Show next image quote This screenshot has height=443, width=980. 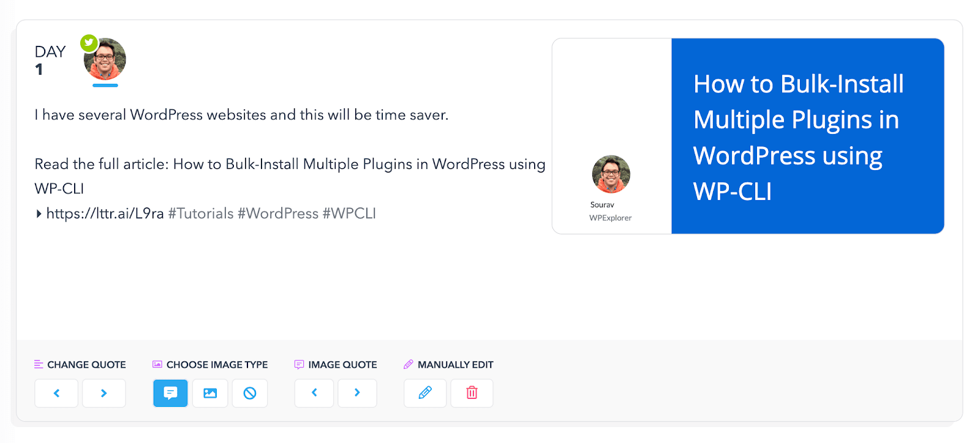click(x=357, y=393)
